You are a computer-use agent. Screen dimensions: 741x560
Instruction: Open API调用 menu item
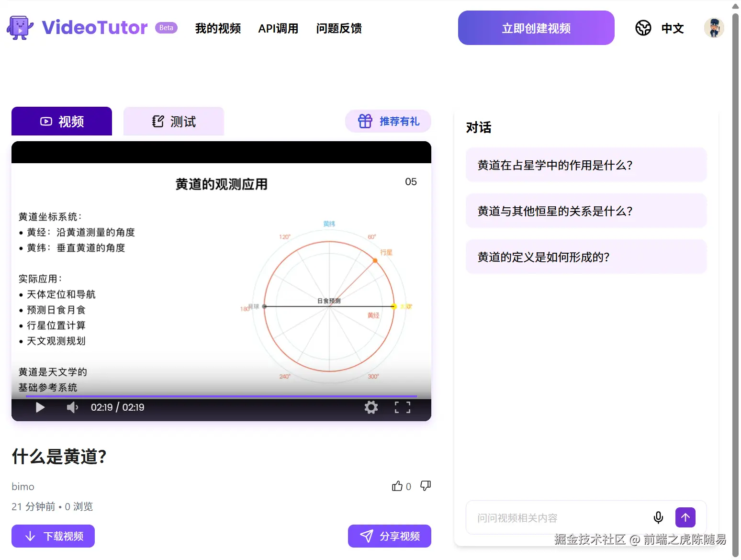pos(278,28)
